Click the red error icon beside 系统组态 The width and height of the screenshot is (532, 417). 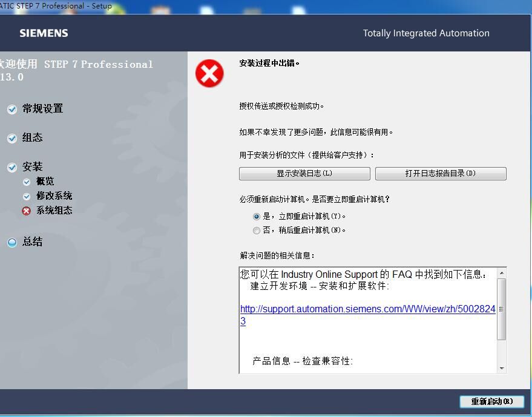27,211
